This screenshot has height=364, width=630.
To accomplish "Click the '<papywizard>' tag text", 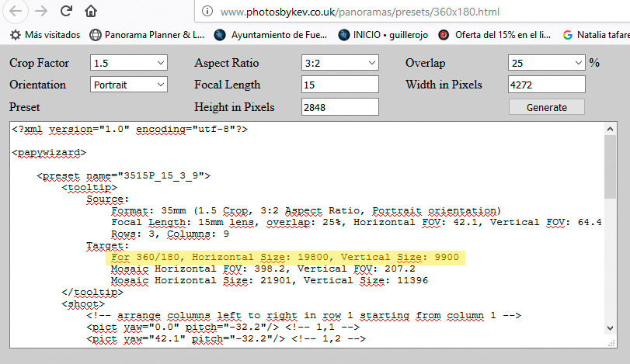I will pos(49,152).
